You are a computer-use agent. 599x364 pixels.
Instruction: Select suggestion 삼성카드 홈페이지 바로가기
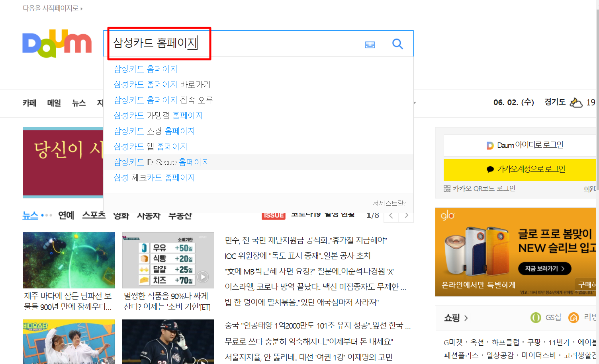click(x=162, y=84)
